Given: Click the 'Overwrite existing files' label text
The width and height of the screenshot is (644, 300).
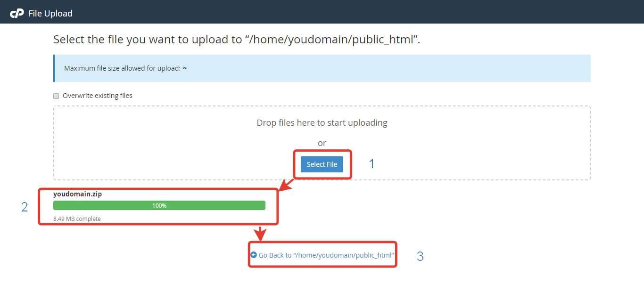Looking at the screenshot, I should tap(98, 96).
